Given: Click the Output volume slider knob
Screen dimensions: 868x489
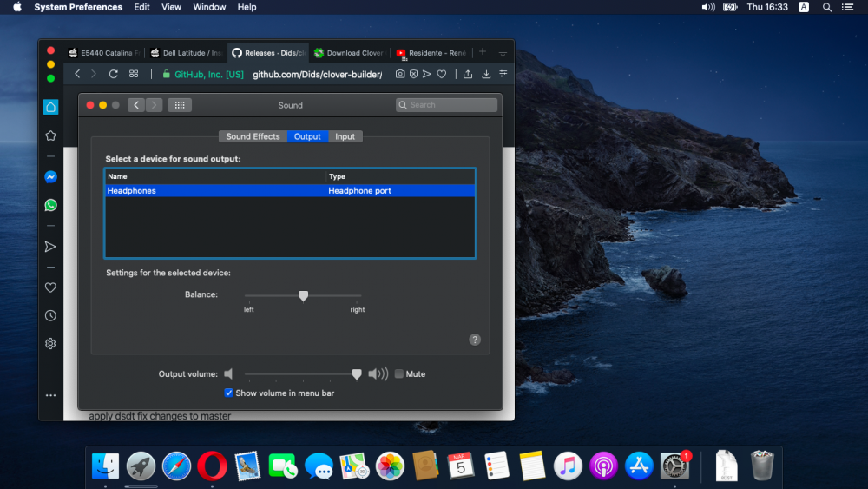Looking at the screenshot, I should (x=357, y=374).
